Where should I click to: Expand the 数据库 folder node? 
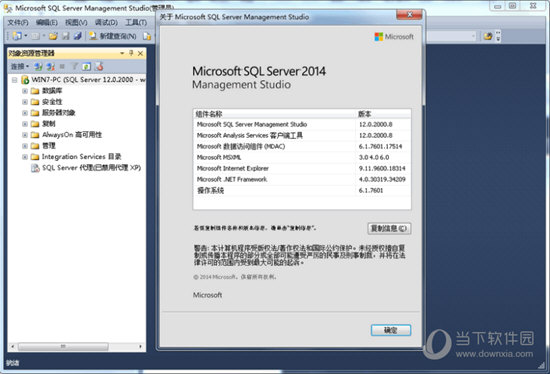pos(25,91)
